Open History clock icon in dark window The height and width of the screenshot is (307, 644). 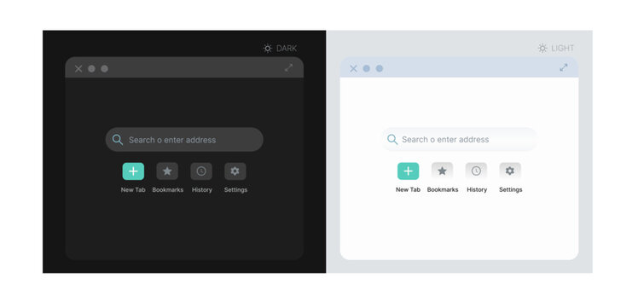(x=201, y=171)
